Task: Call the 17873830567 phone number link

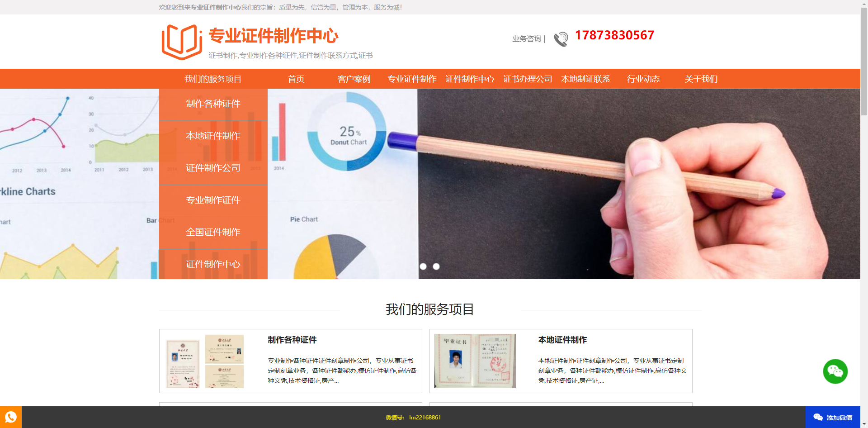Action: pyautogui.click(x=614, y=35)
